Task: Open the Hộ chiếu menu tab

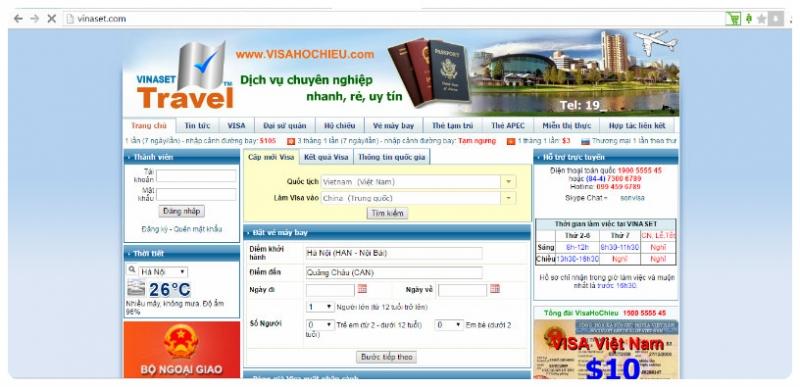Action: 340,125
